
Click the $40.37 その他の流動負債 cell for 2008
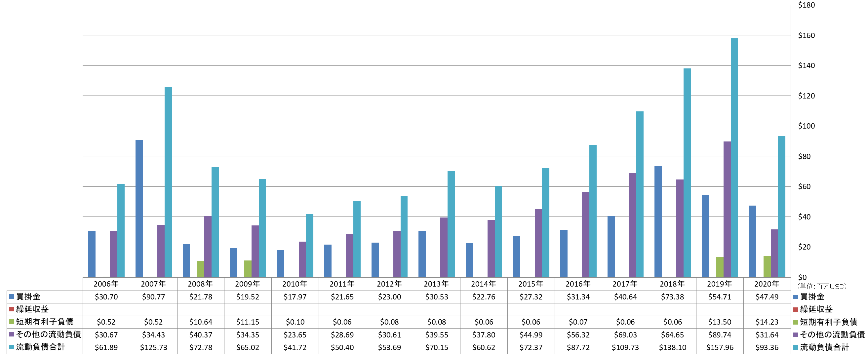point(201,335)
